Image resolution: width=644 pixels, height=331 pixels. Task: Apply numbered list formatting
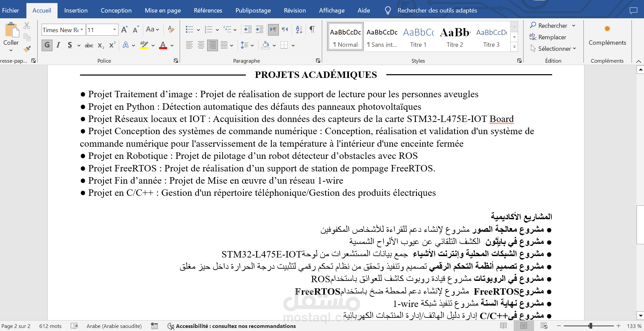pos(208,30)
